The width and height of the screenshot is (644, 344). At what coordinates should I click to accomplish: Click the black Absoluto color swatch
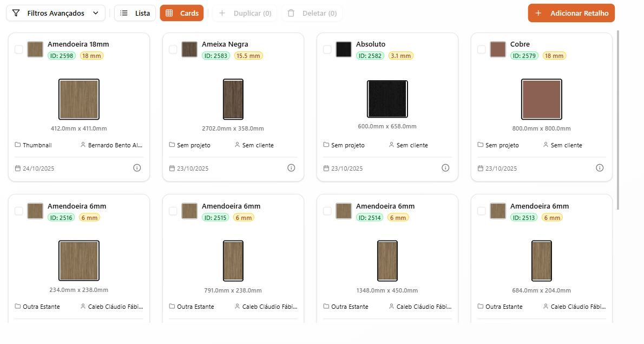click(x=344, y=49)
